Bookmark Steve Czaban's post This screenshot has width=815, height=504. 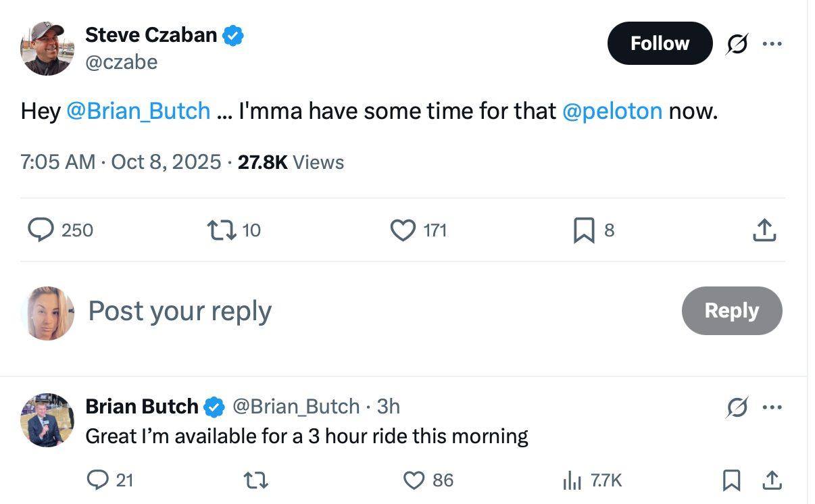pos(583,230)
